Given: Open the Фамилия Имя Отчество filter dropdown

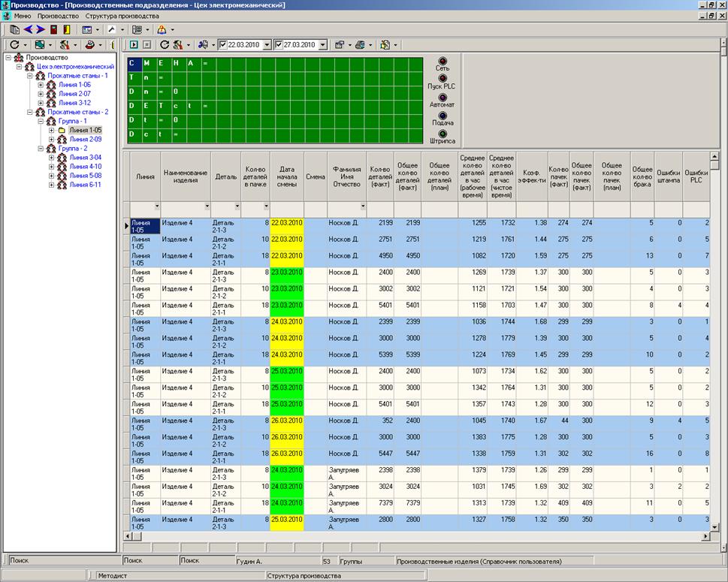Looking at the screenshot, I should pyautogui.click(x=363, y=206).
